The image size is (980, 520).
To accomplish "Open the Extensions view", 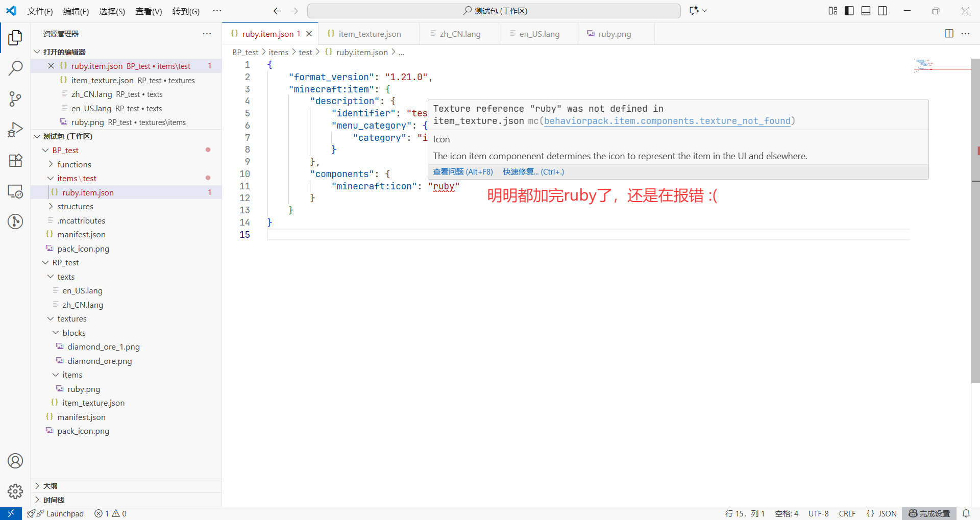I will (x=15, y=160).
